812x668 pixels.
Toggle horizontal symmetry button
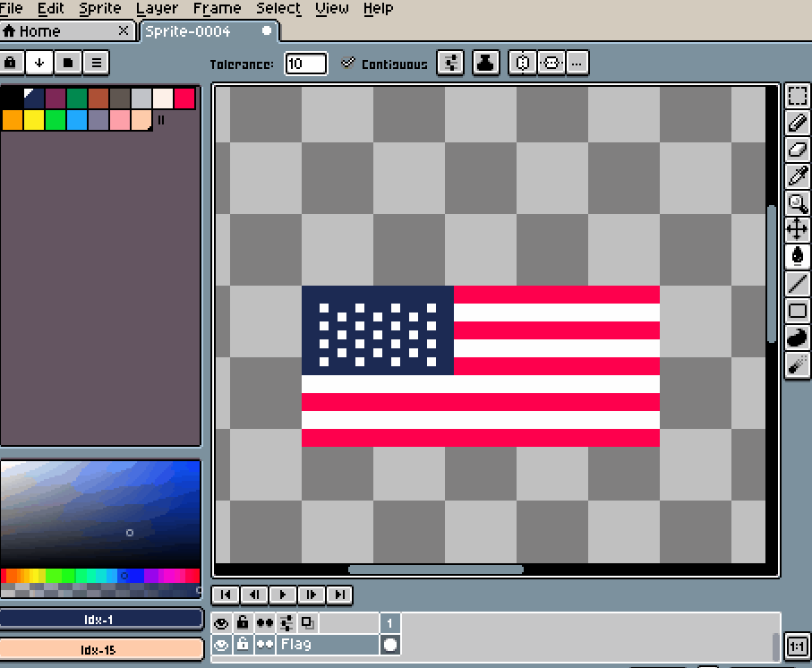(x=523, y=64)
